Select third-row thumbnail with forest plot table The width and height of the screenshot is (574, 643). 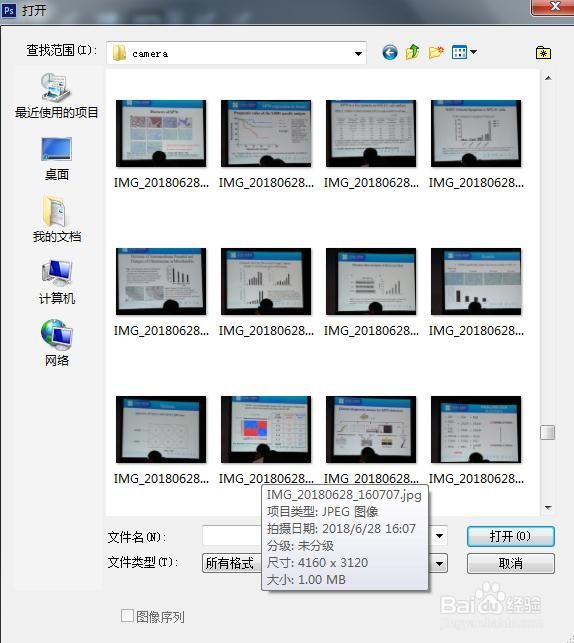pyautogui.click(x=476, y=429)
